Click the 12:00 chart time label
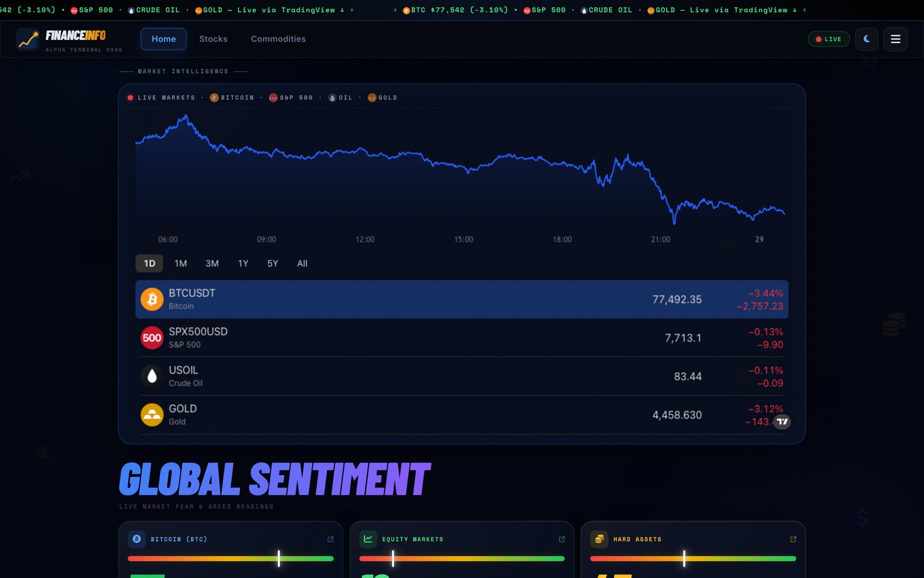924x578 pixels. (365, 239)
